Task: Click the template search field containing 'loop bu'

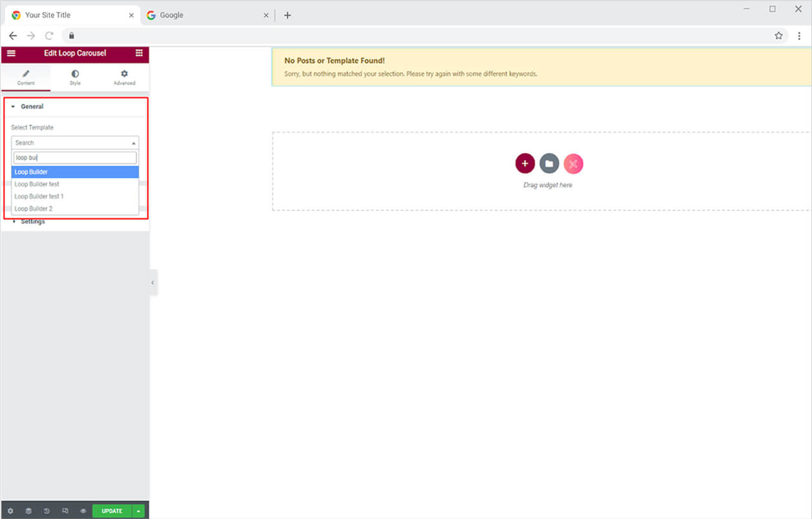Action: (x=75, y=158)
